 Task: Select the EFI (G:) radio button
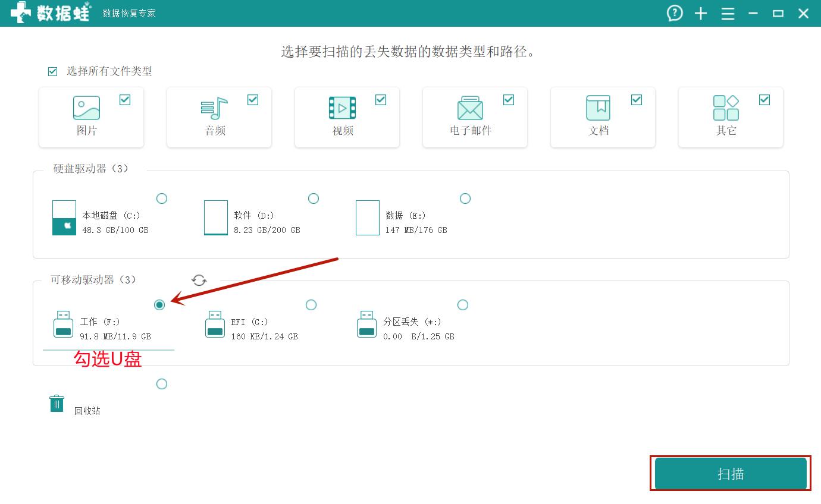(x=311, y=305)
